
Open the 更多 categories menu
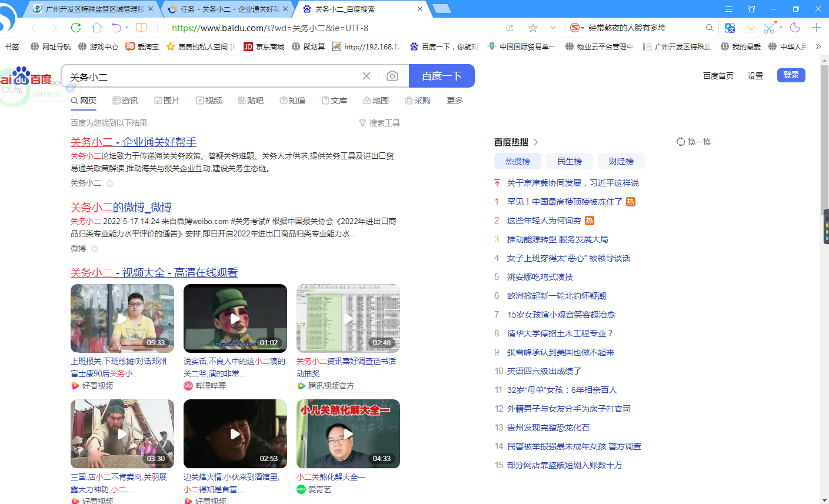[x=455, y=101]
